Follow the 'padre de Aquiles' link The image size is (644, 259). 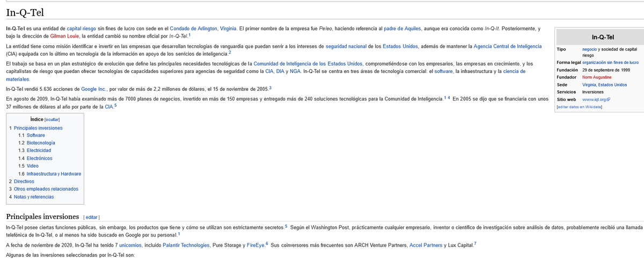click(x=403, y=28)
